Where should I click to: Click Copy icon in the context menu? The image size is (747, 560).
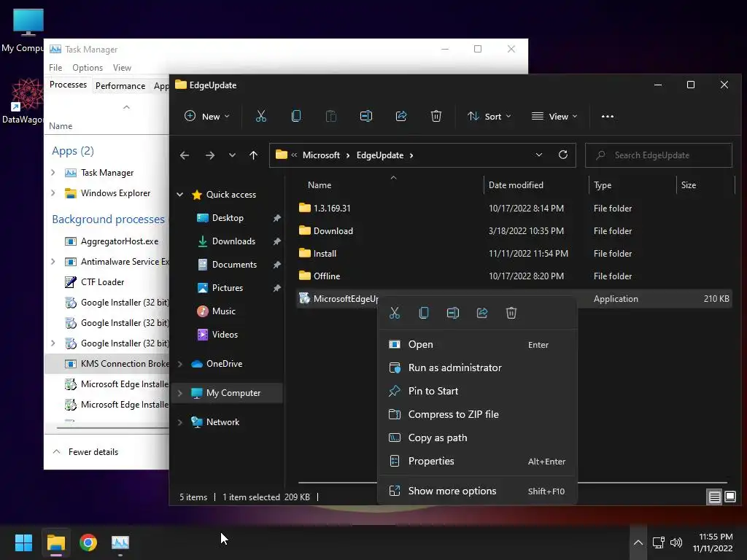(x=424, y=313)
